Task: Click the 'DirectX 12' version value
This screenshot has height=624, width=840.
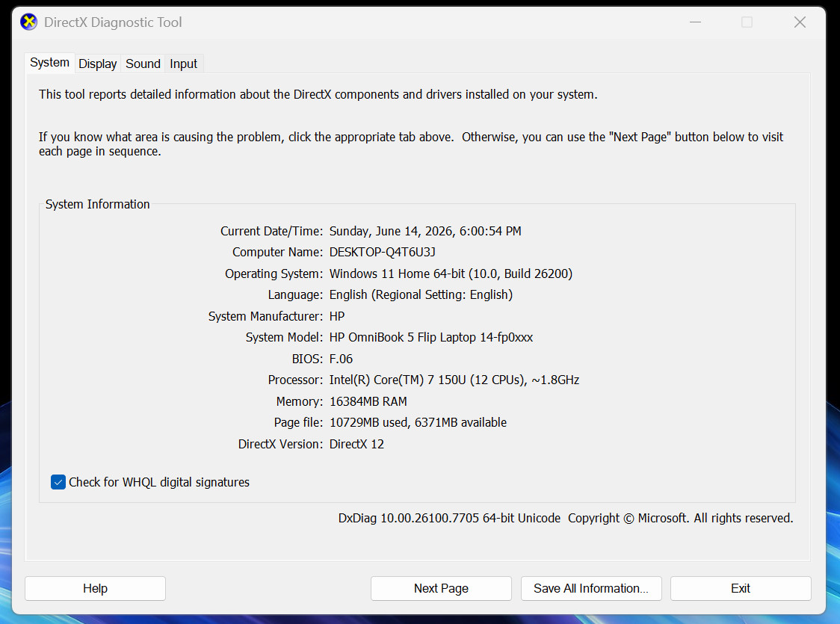Action: click(x=356, y=444)
